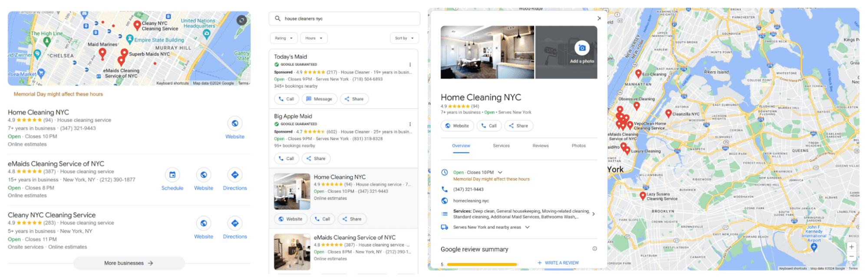Image resolution: width=868 pixels, height=277 pixels.
Task: Select the Superb Maids NYC map pin
Action: [x=124, y=53]
